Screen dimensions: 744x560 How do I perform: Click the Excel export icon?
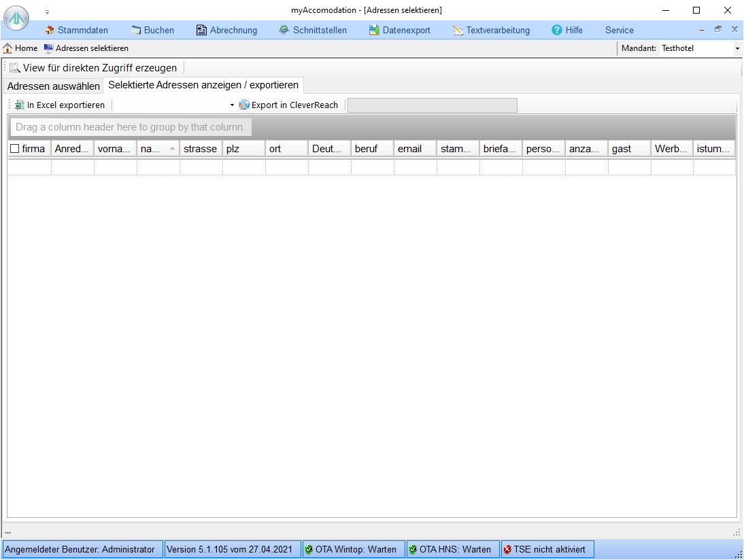pos(20,105)
